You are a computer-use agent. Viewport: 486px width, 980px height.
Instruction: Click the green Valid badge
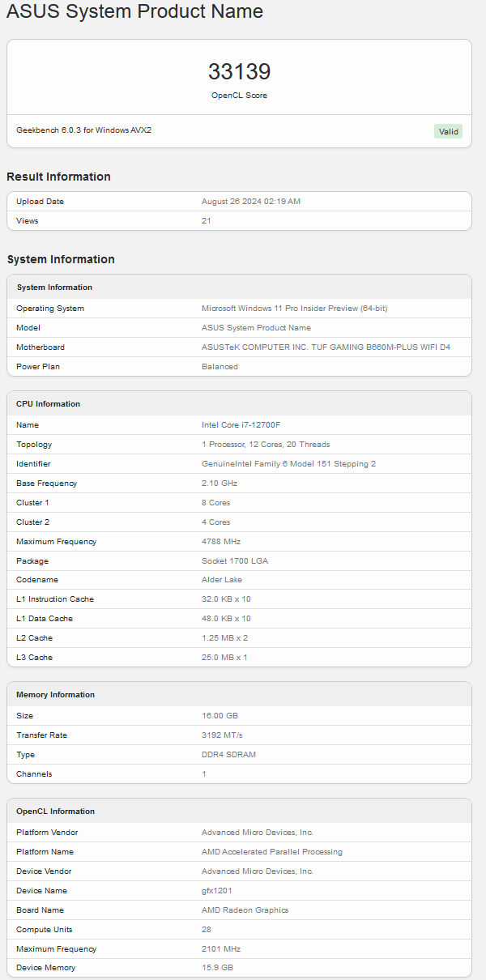tap(448, 131)
